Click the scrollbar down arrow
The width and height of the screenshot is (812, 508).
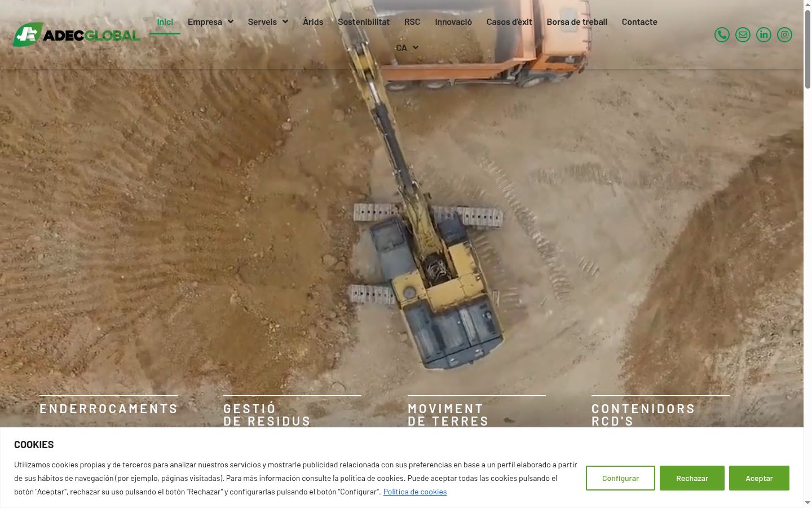click(x=807, y=502)
